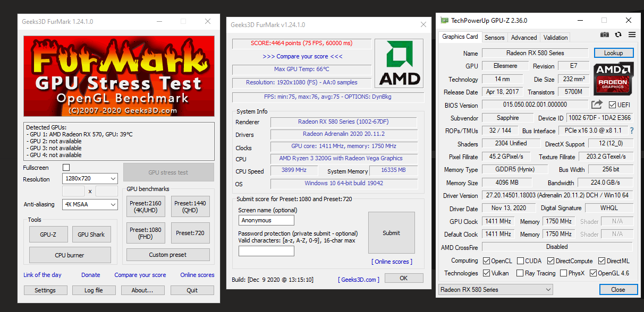Toggle the DirectML checkbox
Screen dimensions: 644x312
602,261
